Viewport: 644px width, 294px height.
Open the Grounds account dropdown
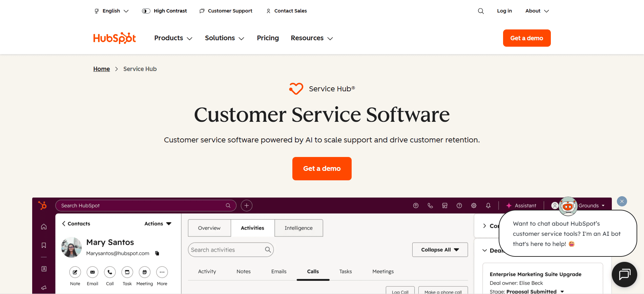tap(591, 205)
